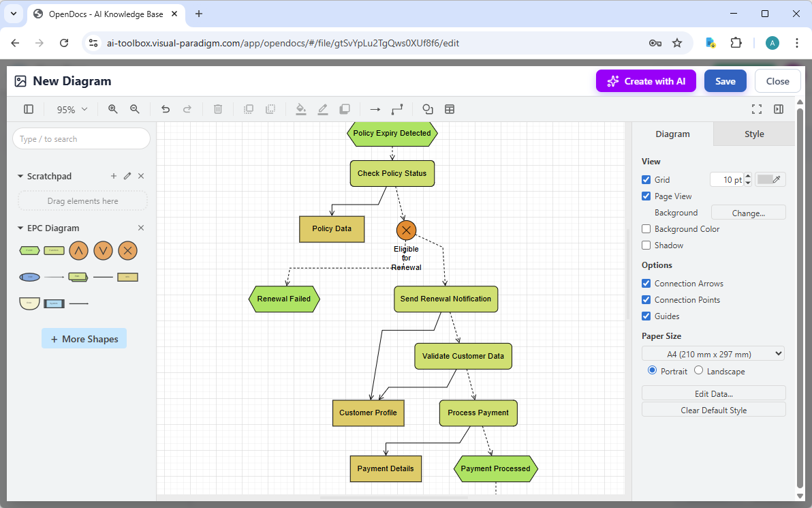
Task: Select the Landscape radio button
Action: click(698, 370)
